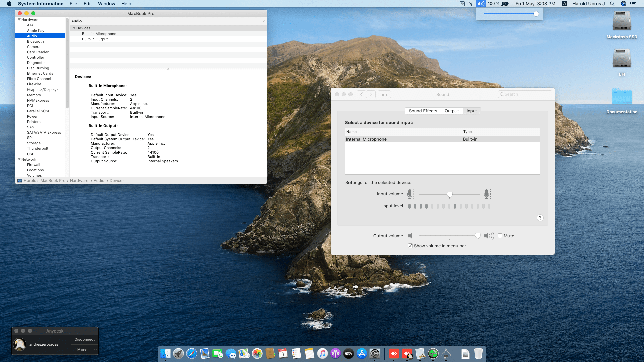Open the Edit menu

(x=88, y=4)
